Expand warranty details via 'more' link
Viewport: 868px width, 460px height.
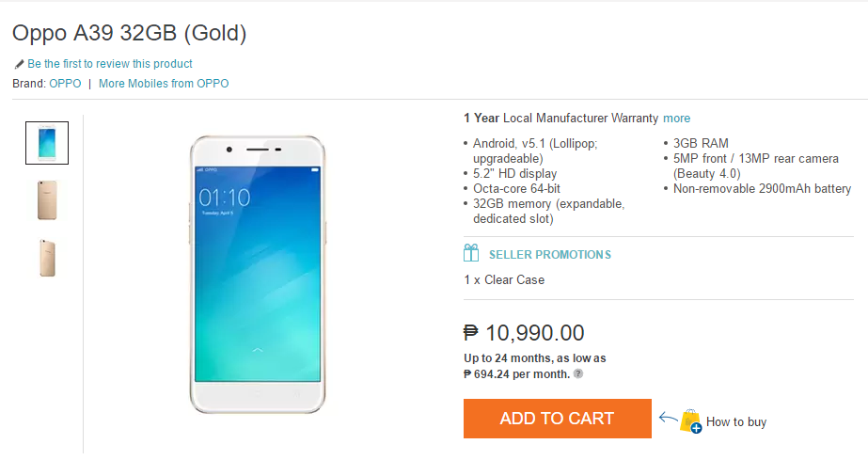(x=676, y=119)
